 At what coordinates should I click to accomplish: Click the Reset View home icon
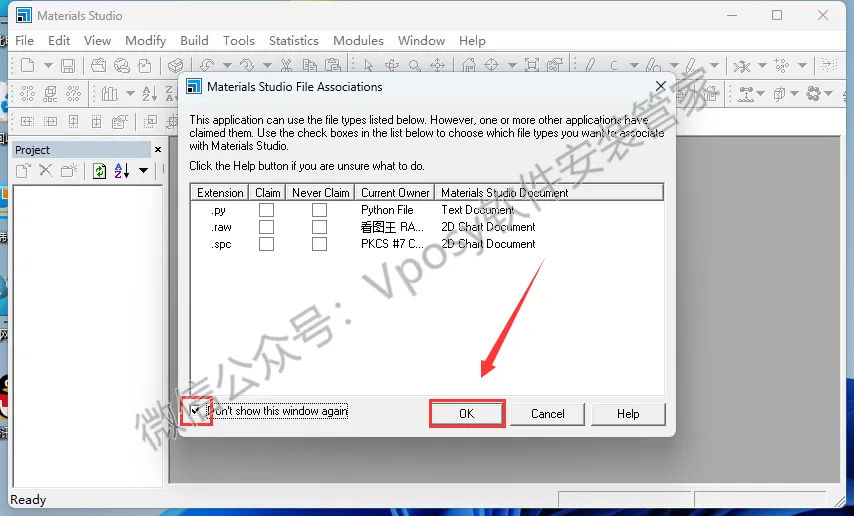tap(468, 66)
